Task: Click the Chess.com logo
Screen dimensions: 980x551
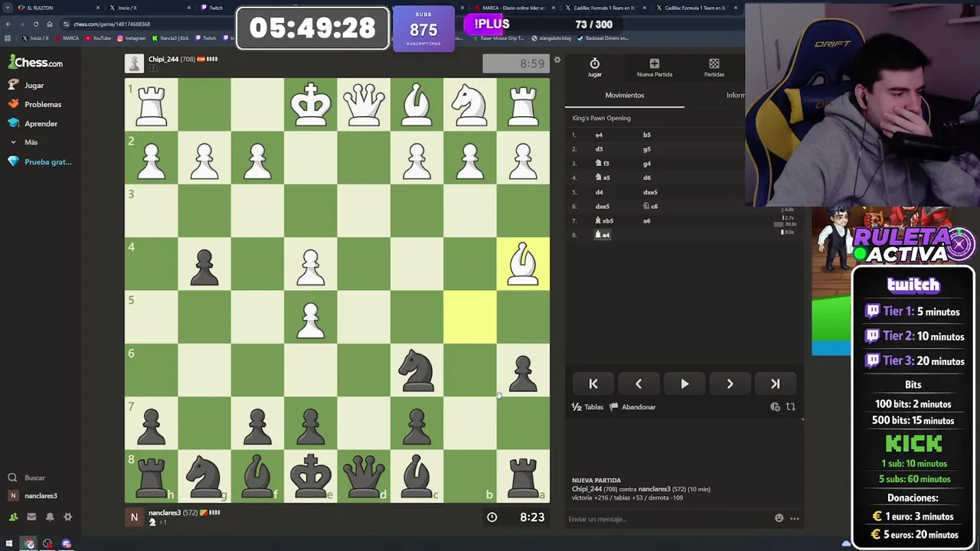Action: tap(35, 63)
